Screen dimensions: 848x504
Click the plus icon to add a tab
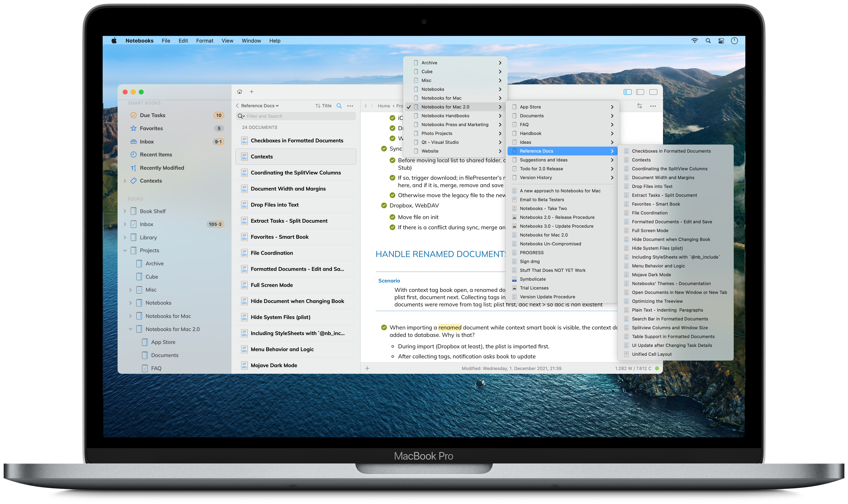(x=252, y=92)
